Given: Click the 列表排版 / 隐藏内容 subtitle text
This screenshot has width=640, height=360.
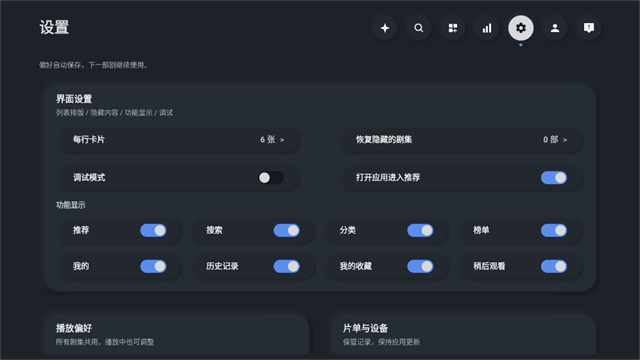Looking at the screenshot, I should point(114,113).
